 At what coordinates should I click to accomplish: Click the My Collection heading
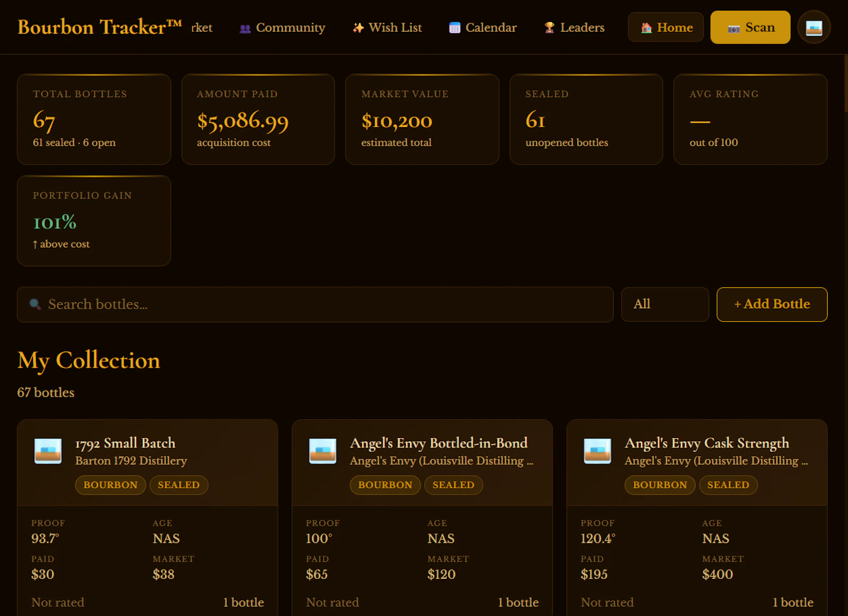[89, 361]
